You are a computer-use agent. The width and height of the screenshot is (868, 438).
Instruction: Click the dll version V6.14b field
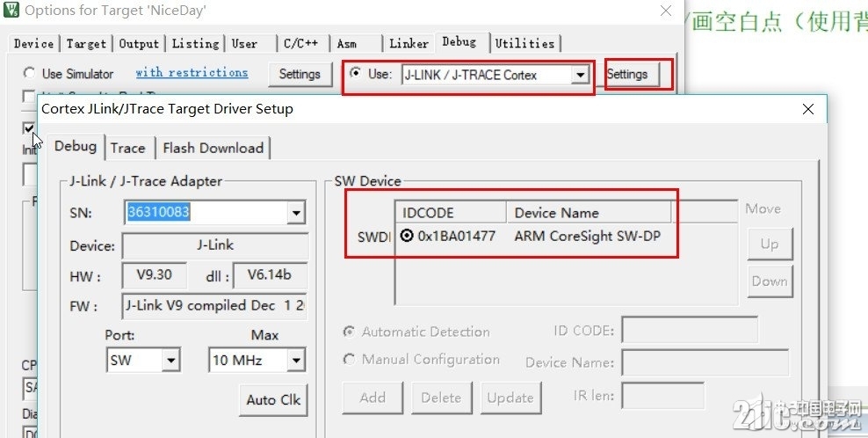point(270,275)
